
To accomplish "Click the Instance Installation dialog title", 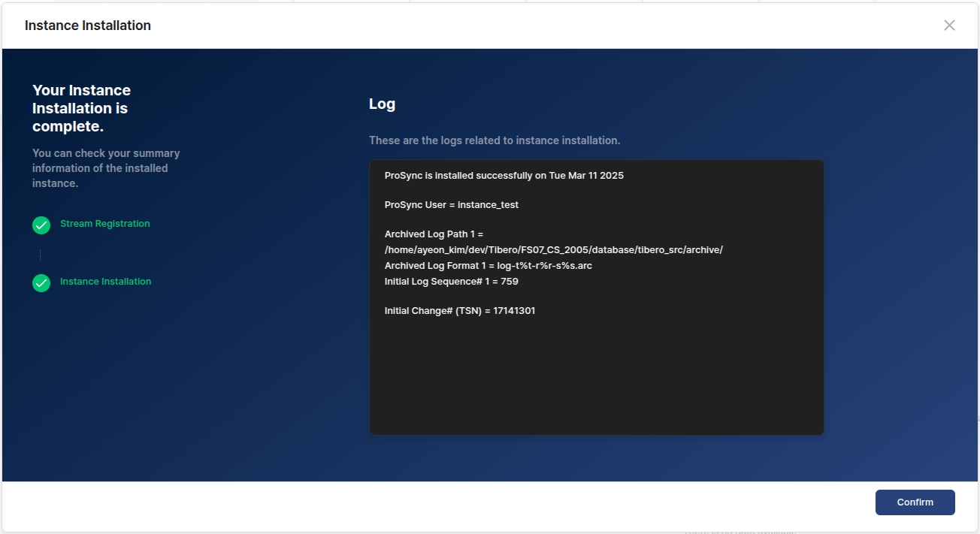I will coord(88,26).
